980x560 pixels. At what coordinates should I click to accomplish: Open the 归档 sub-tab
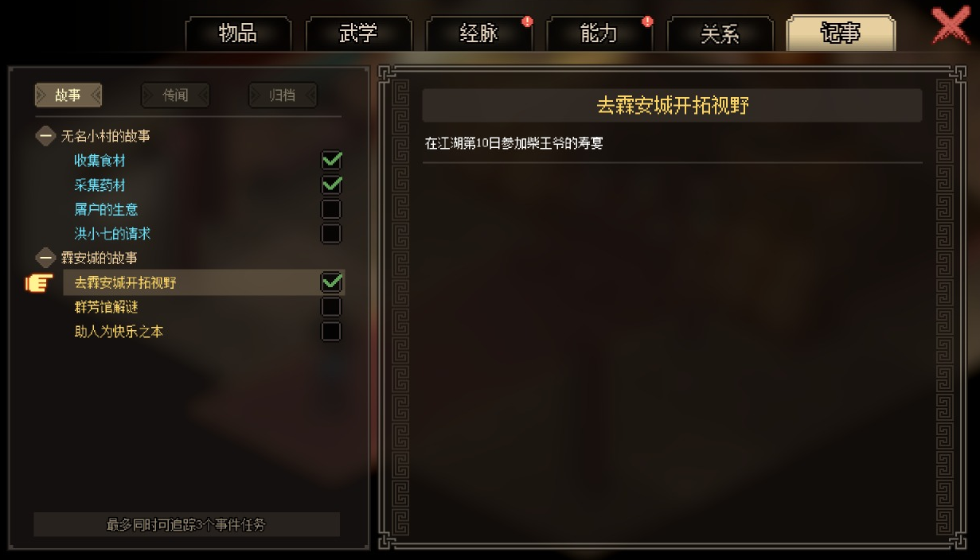click(283, 95)
